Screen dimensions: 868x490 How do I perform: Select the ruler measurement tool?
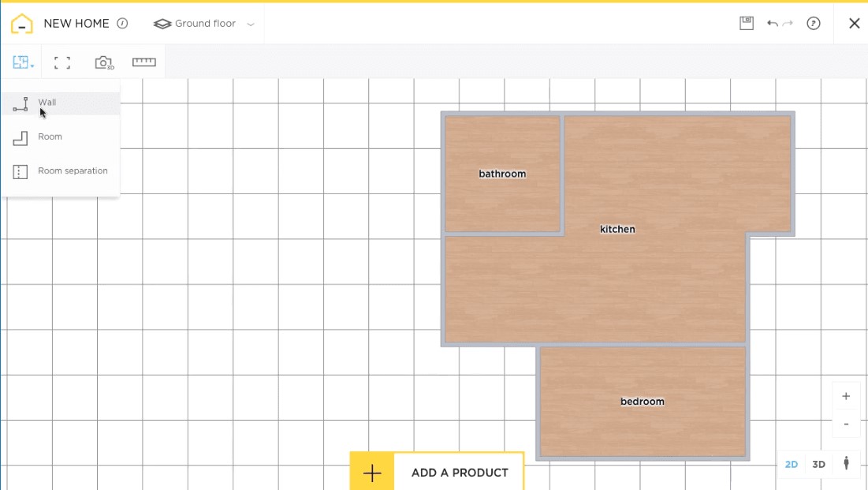pyautogui.click(x=143, y=62)
